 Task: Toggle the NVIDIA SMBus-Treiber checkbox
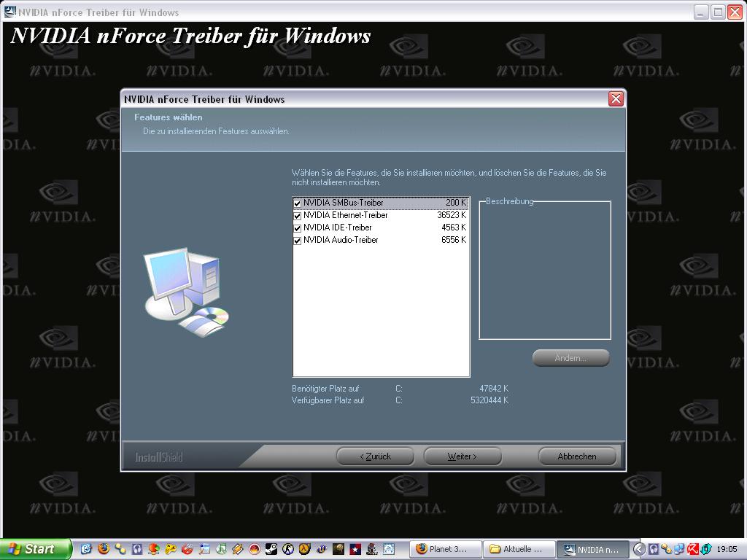coord(298,203)
